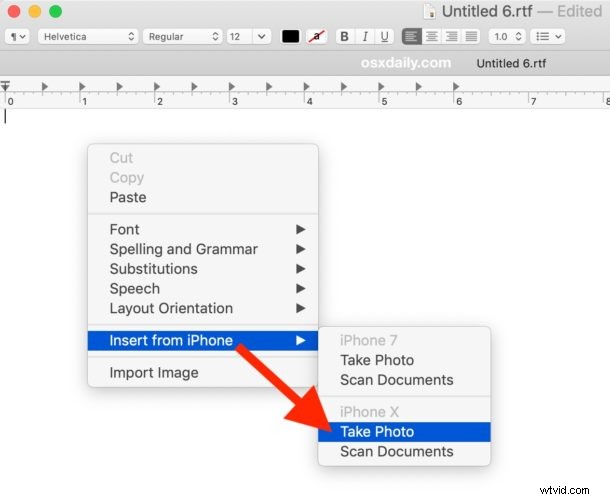Justify text alignment

click(471, 37)
